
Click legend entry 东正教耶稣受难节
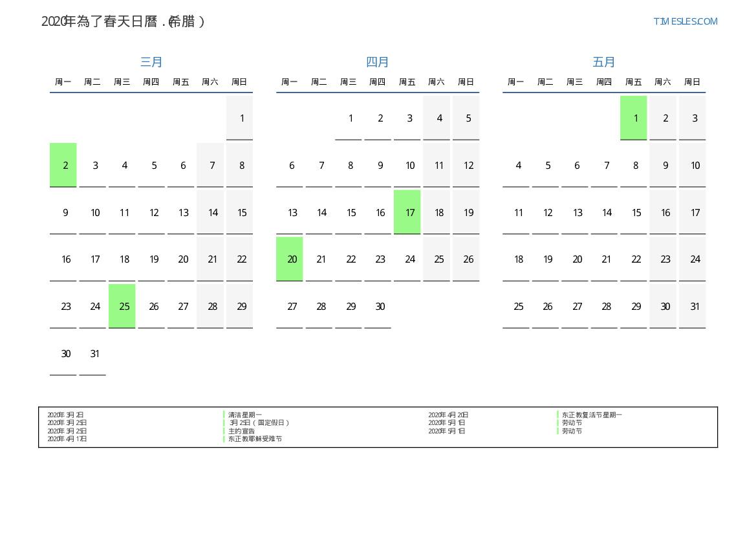(255, 439)
